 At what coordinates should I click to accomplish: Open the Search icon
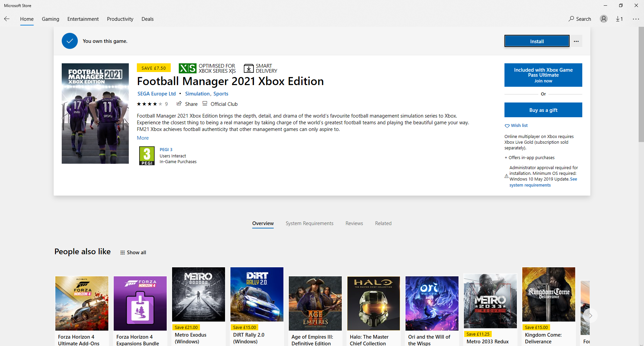pos(571,19)
